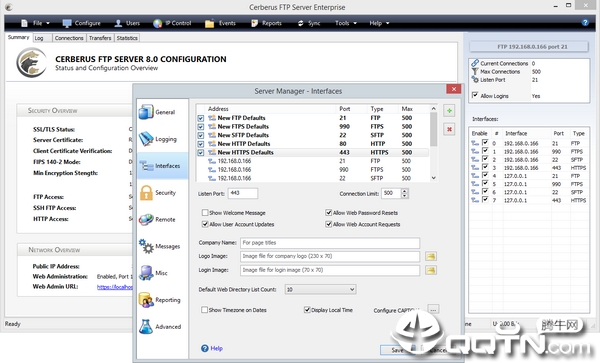
Task: Click the Help link in dialog
Action: click(x=217, y=348)
